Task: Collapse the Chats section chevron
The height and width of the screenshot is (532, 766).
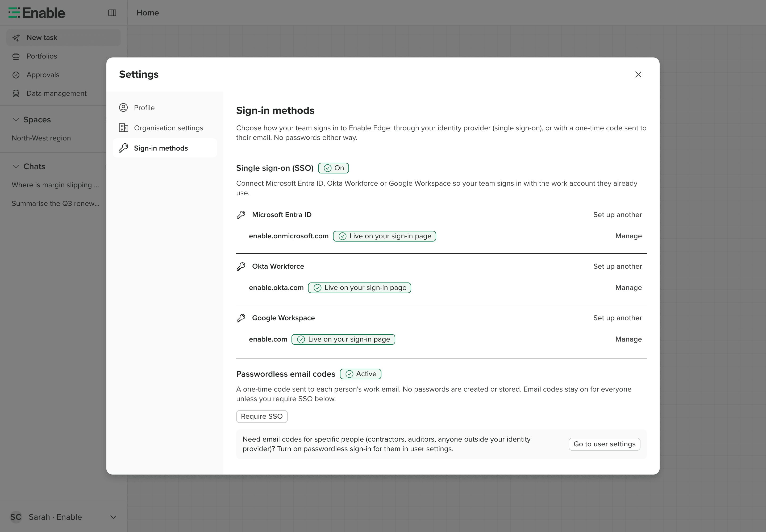Action: point(16,166)
